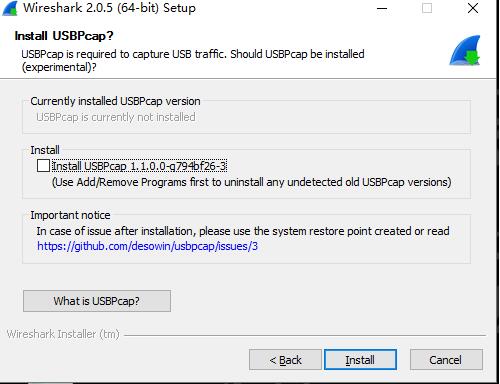The width and height of the screenshot is (500, 384).
Task: Click the 'Wireshark Installer (tm)' branding text
Action: [63, 334]
